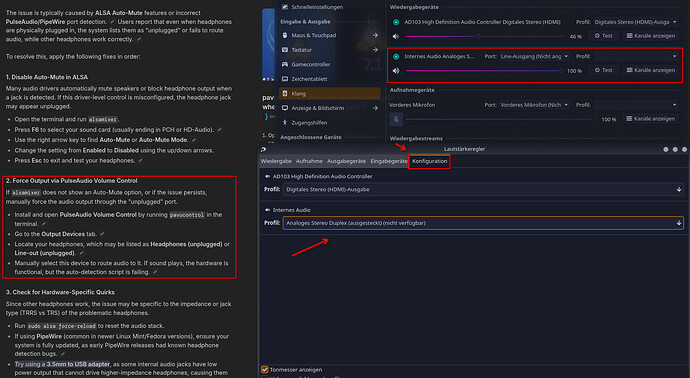Select Internes Audio as default playback device
This screenshot has height=378, width=690.
[396, 56]
